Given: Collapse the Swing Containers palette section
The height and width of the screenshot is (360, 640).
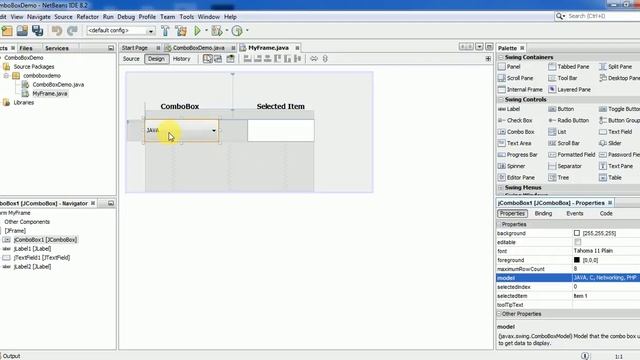Looking at the screenshot, I should click(501, 58).
